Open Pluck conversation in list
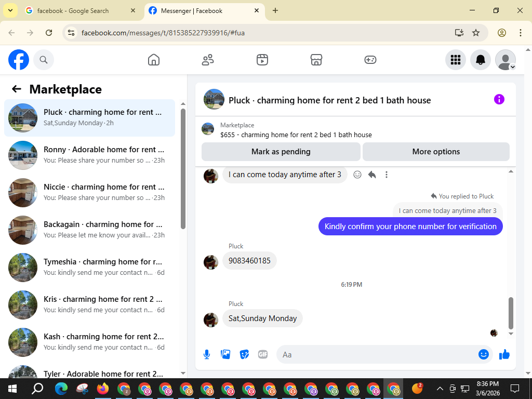Viewport: 532px width, 399px height. tap(89, 118)
